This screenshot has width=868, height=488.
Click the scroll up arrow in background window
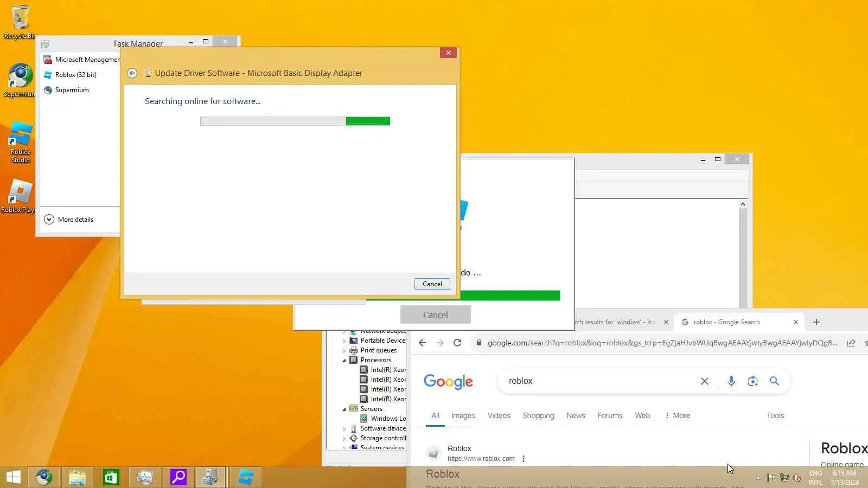click(743, 204)
